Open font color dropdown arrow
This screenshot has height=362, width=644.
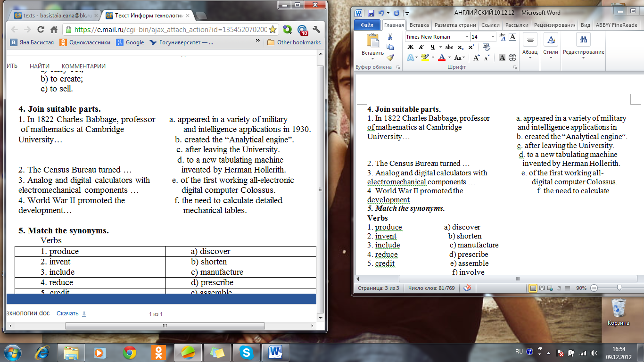(x=449, y=58)
